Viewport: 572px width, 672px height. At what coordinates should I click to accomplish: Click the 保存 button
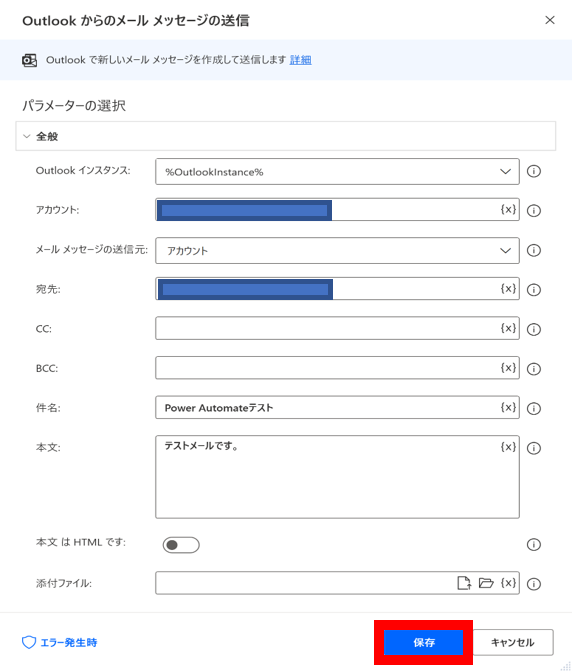pyautogui.click(x=423, y=642)
